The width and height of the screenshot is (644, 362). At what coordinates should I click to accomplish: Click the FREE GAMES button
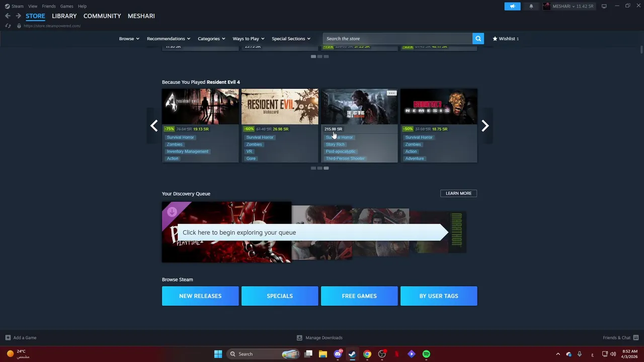359,296
